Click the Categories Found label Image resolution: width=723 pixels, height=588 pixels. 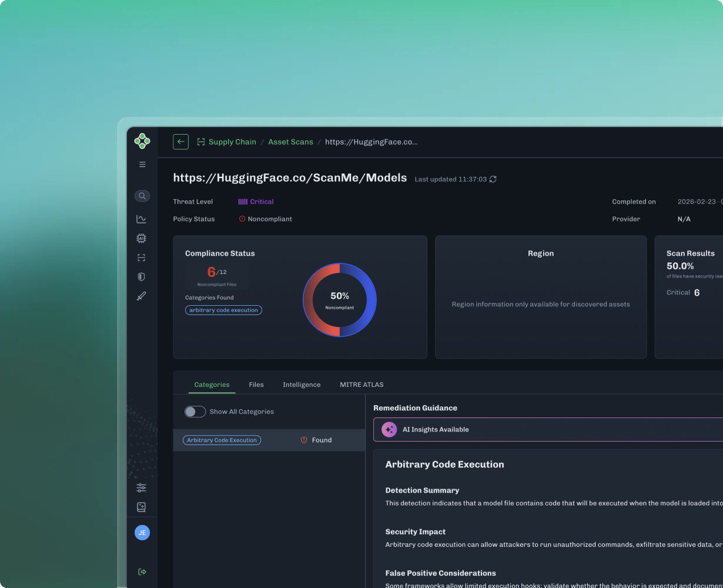click(x=209, y=298)
